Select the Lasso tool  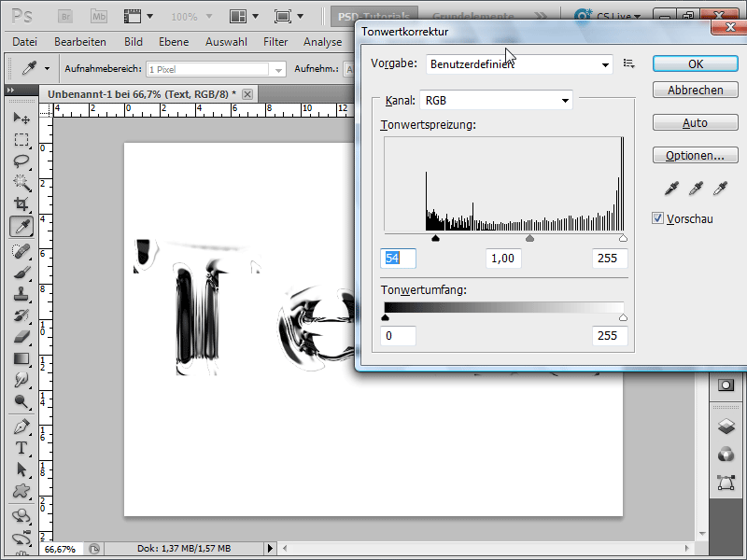pyautogui.click(x=21, y=161)
